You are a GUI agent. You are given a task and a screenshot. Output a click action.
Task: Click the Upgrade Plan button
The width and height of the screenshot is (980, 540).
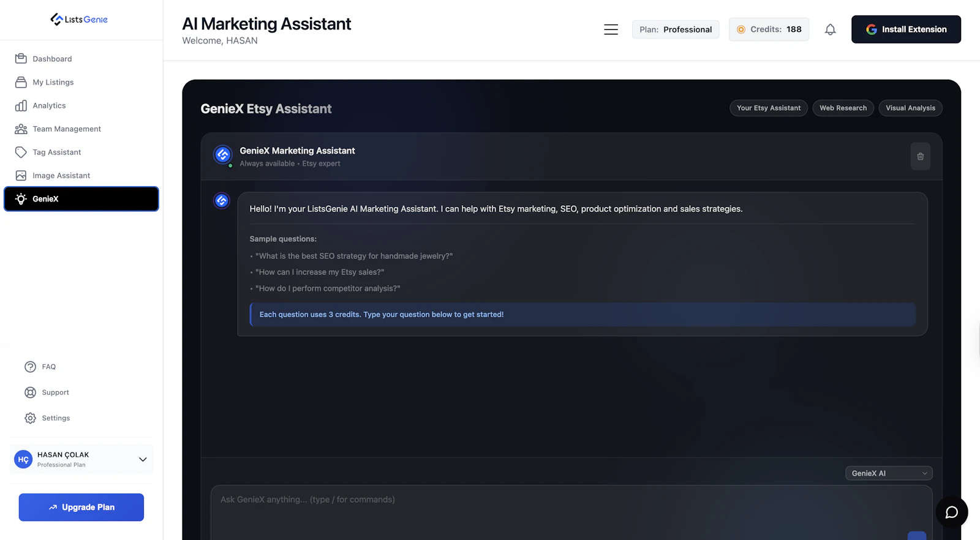(81, 508)
